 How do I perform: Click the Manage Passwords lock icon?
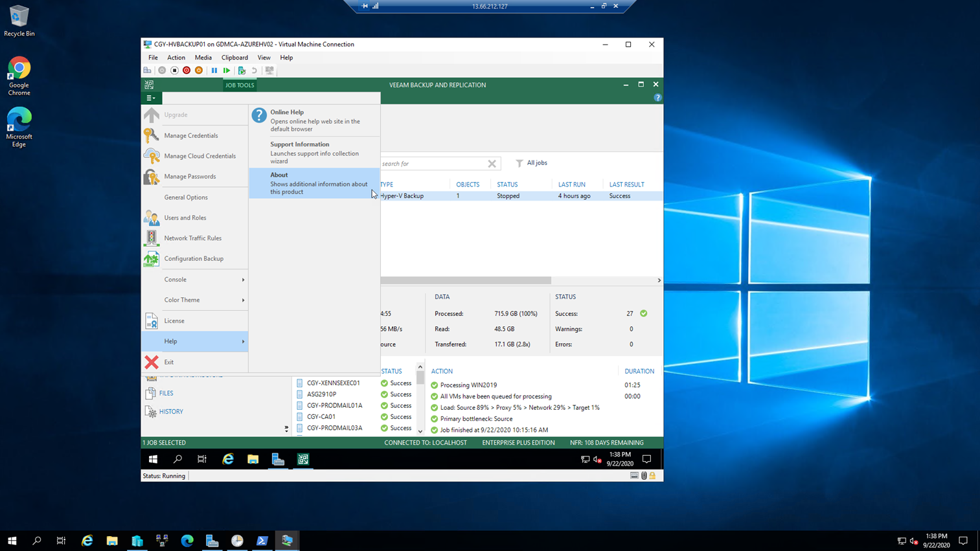[x=152, y=176]
